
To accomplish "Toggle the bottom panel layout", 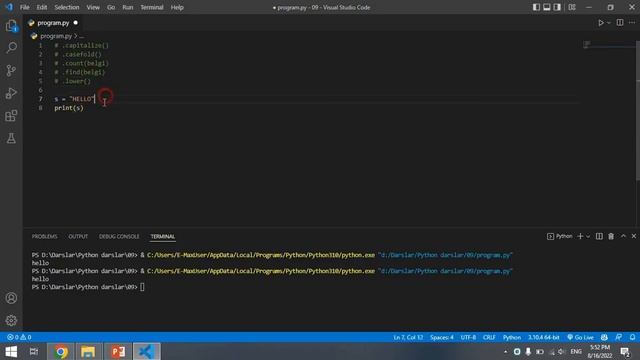I will pyautogui.click(x=547, y=7).
